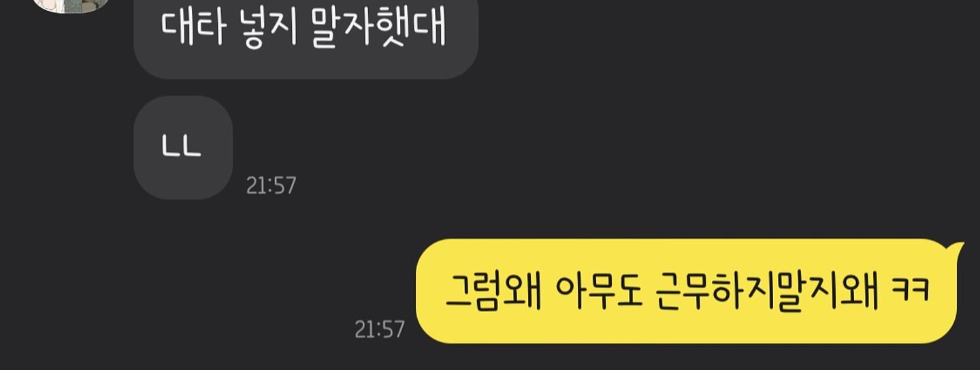Open the sender's profile picture
Image resolution: width=980 pixels, height=370 pixels.
[72, 5]
